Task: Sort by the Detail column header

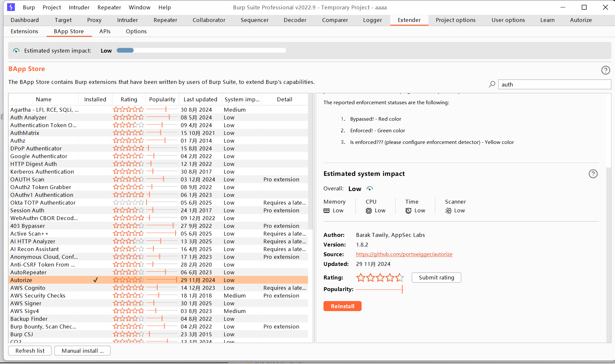Action: point(285,99)
